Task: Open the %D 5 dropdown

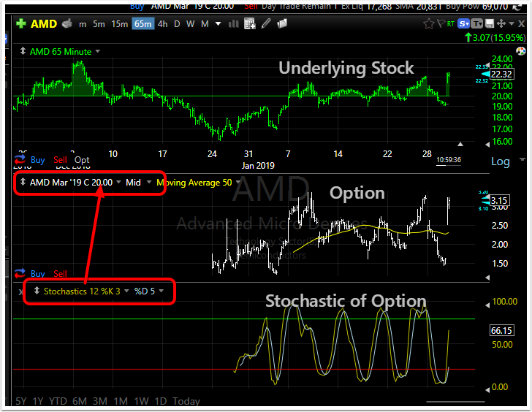Action: pos(161,291)
